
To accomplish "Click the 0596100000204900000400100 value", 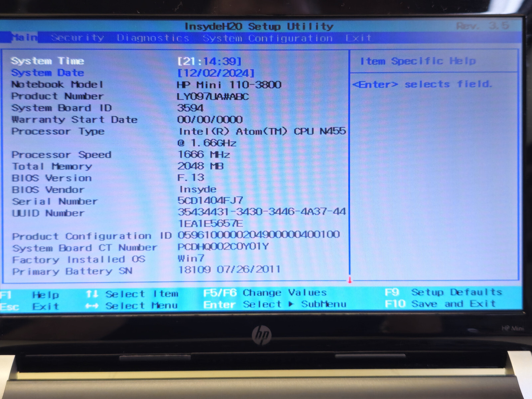I will pos(259,235).
